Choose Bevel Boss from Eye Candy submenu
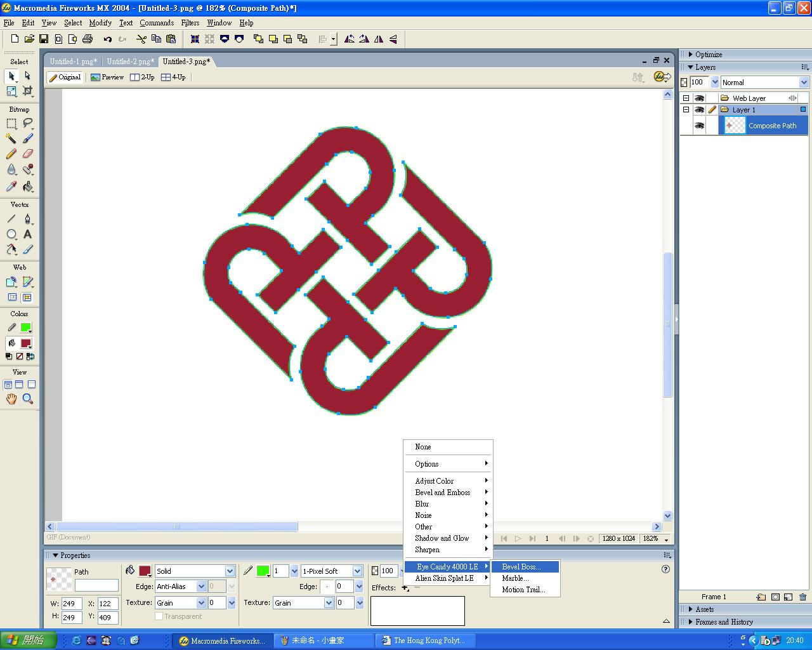 [525, 567]
